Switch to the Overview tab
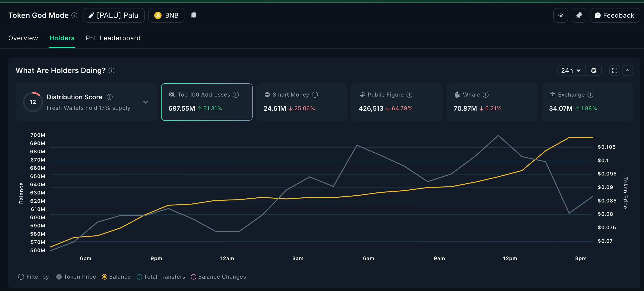The width and height of the screenshot is (644, 291). [23, 38]
